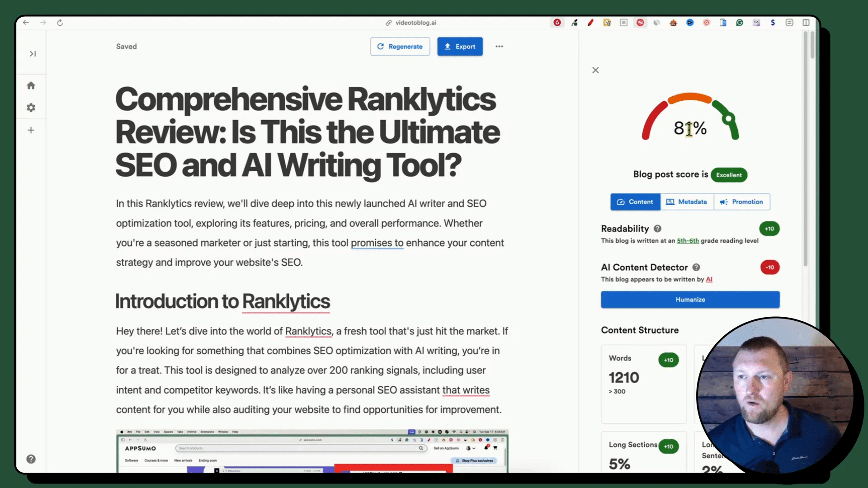Click the red AI link text
This screenshot has height=488, width=868.
(709, 279)
